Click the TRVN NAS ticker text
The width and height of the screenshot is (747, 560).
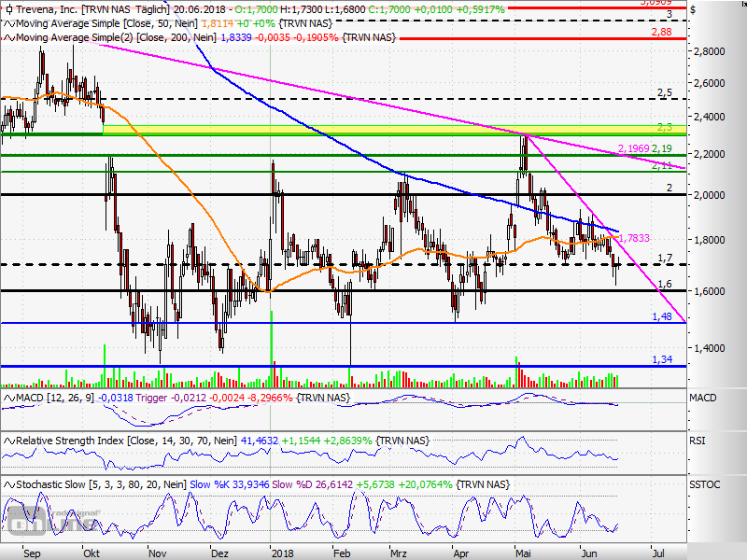(106, 7)
